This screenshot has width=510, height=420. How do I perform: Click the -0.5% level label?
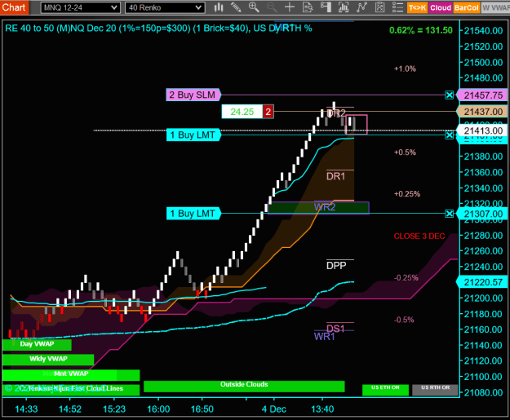[404, 320]
